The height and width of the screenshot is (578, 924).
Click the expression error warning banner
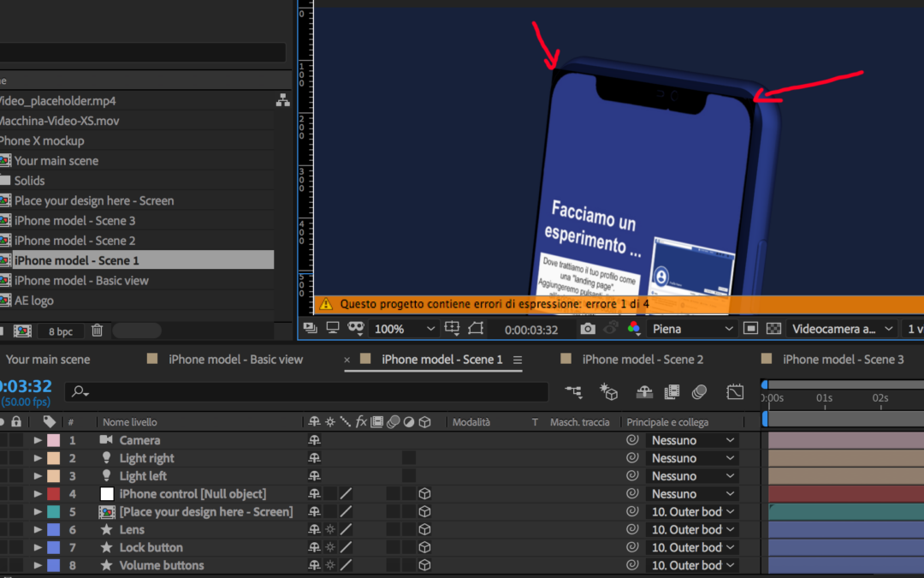tap(619, 304)
